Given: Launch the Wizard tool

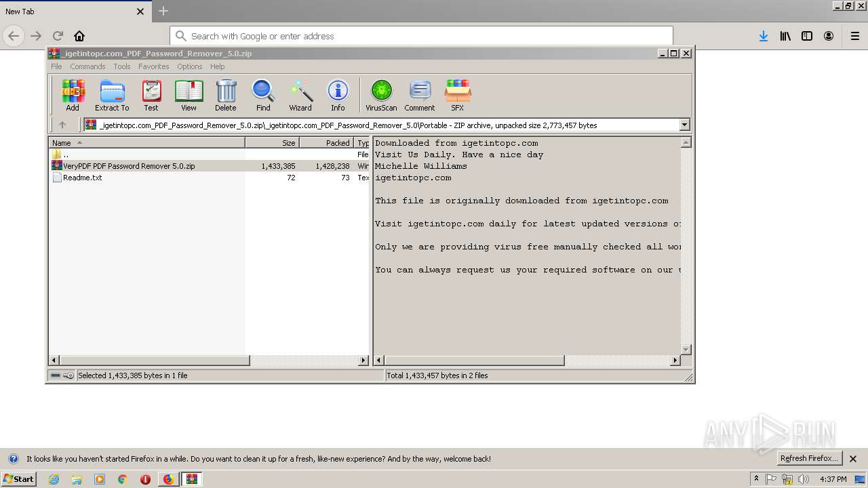Looking at the screenshot, I should (300, 95).
